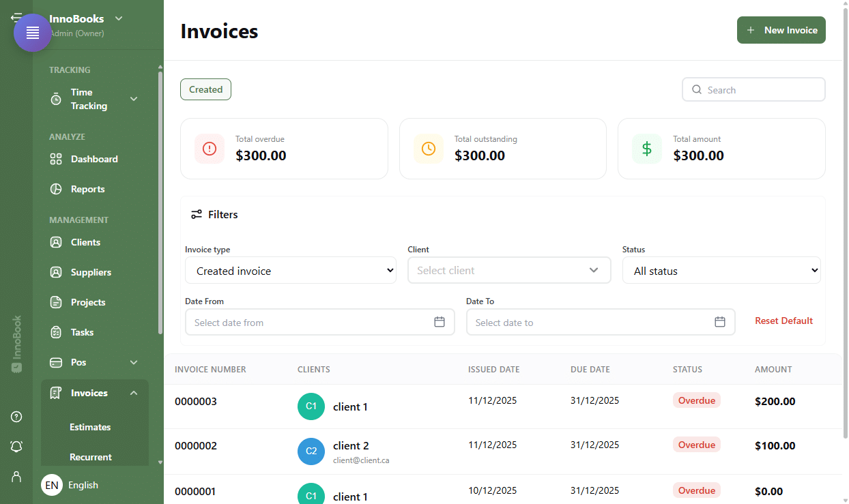The height and width of the screenshot is (504, 849).
Task: Click the Projects document icon
Action: tap(56, 302)
